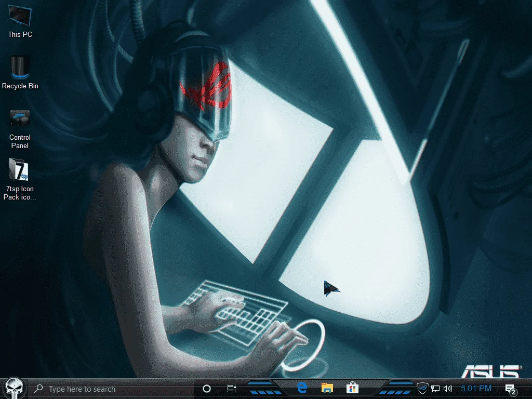Open network status tray icon
The height and width of the screenshot is (399, 532).
(x=435, y=389)
